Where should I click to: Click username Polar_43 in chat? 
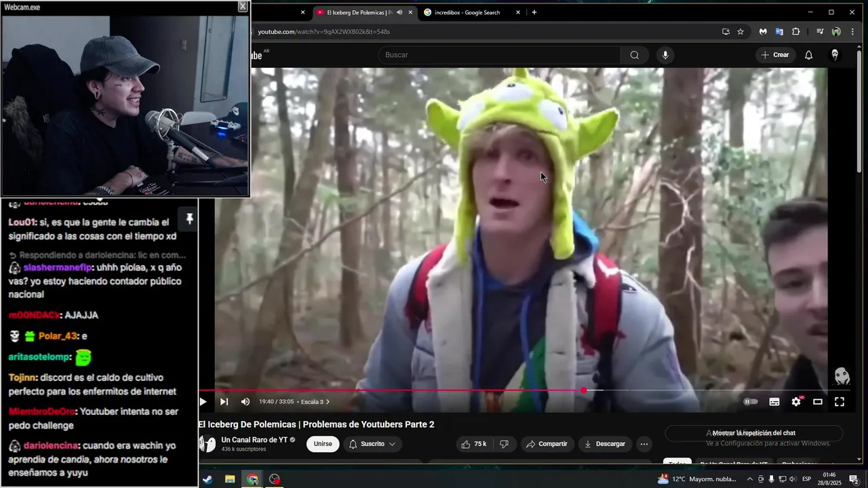point(58,336)
